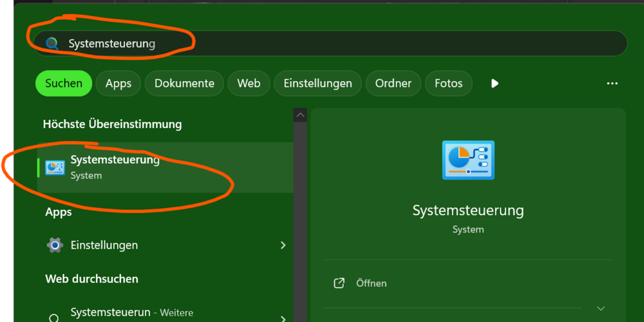Click the Systemsteuerung title in preview pane
This screenshot has width=644, height=322.
[468, 211]
